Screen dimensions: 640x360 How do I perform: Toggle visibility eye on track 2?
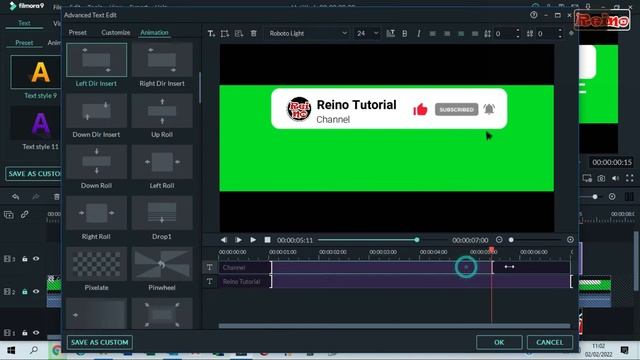point(36,291)
